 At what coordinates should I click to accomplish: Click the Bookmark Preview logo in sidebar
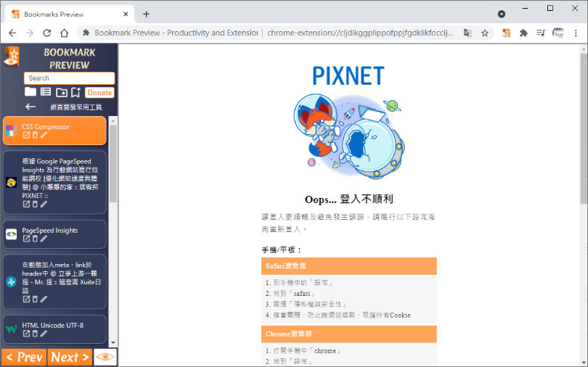point(12,57)
